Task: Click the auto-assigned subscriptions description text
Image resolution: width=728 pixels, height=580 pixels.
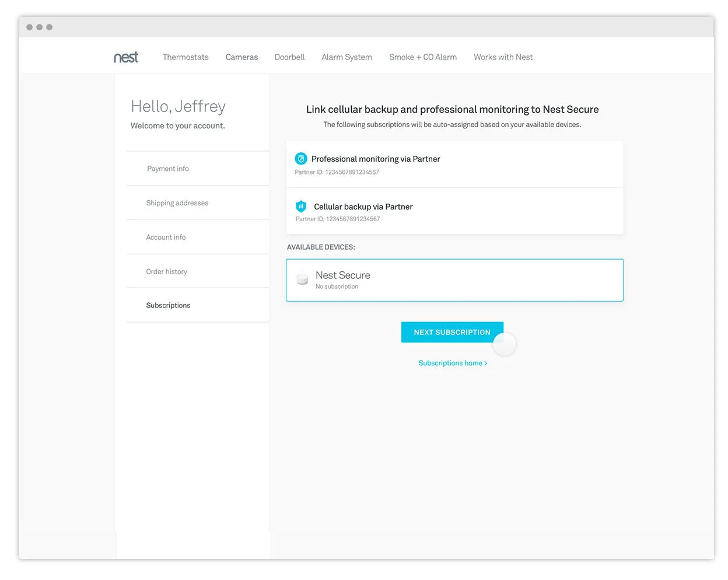Action: [452, 124]
